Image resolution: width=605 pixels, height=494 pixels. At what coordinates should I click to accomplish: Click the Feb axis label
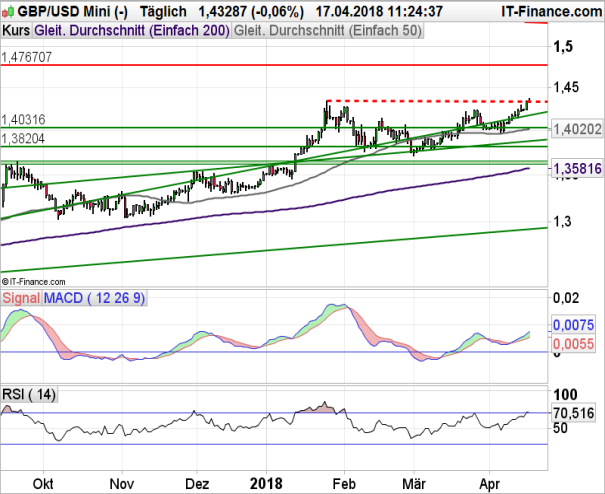coord(345,484)
